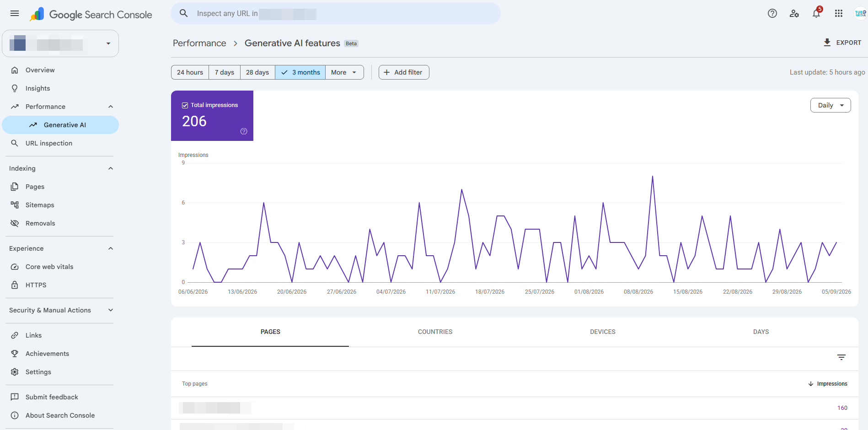Open the account avatar
868x430 pixels.
pyautogui.click(x=860, y=14)
